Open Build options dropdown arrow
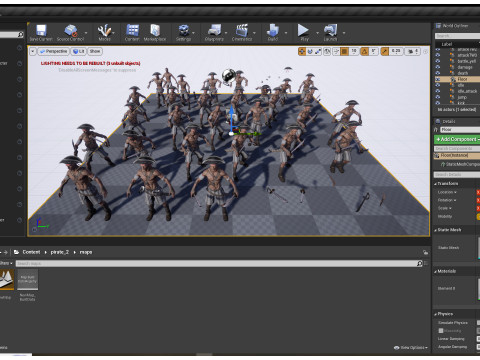The height and width of the screenshot is (360, 480). (286, 33)
